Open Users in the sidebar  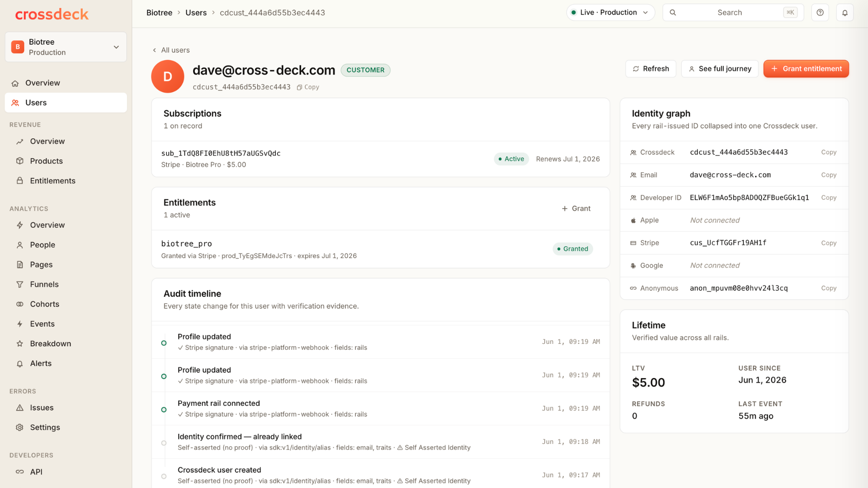[x=66, y=103]
